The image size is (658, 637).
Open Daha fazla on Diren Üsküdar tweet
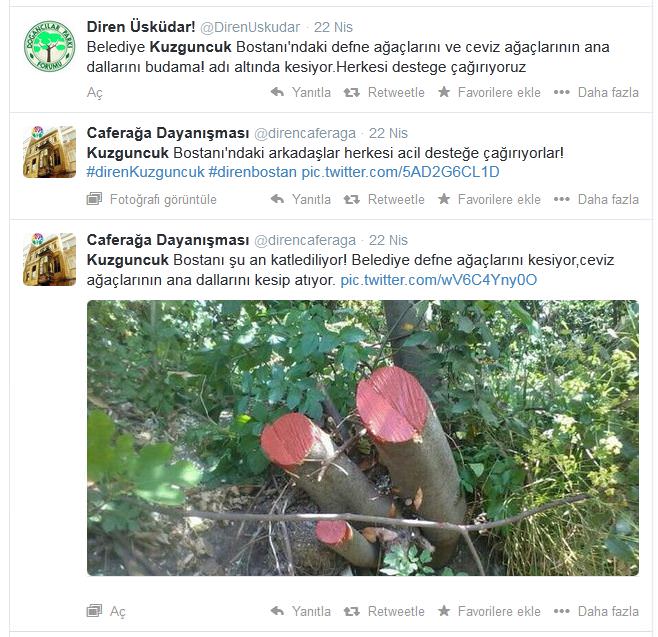click(x=596, y=92)
